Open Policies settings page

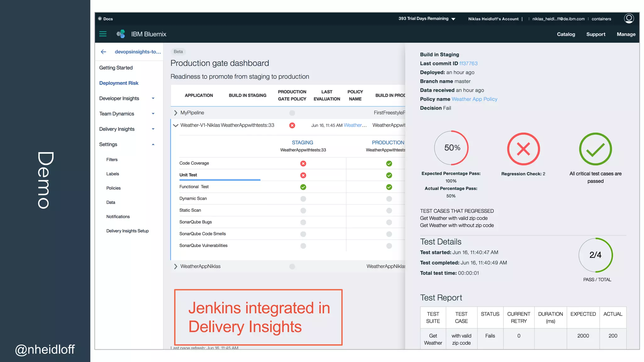coord(113,188)
